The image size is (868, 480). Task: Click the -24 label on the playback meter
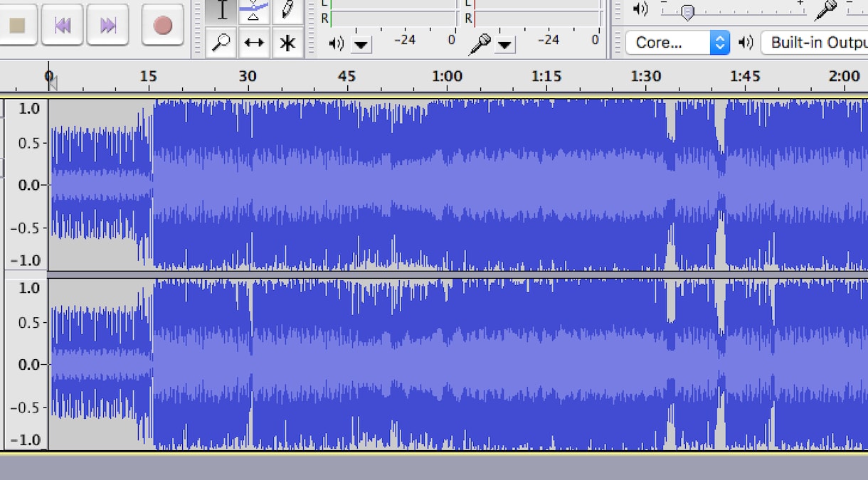pos(404,40)
